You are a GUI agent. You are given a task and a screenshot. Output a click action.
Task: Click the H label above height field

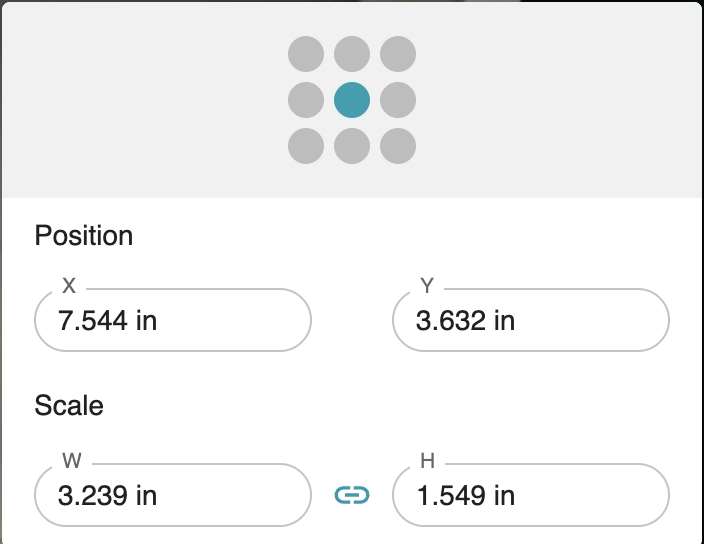(x=427, y=461)
